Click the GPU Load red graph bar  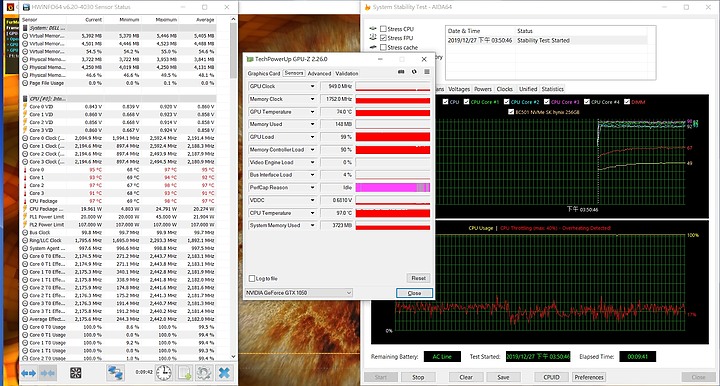pos(393,137)
